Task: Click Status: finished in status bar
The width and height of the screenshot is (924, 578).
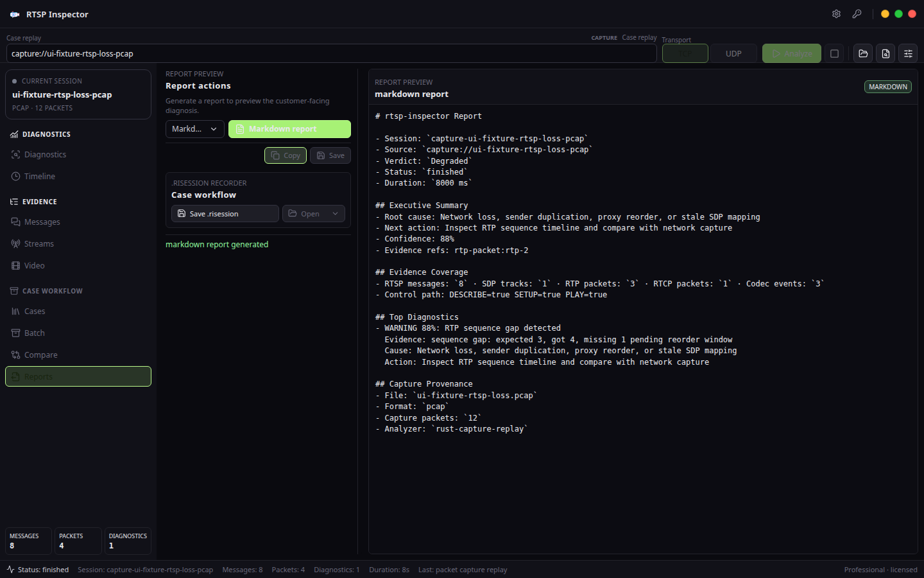Action: tap(43, 570)
